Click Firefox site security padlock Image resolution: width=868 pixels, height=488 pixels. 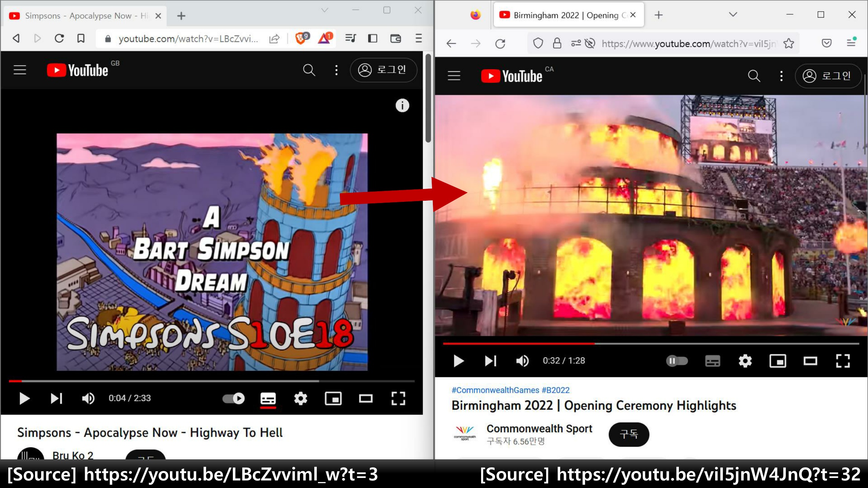[x=557, y=44]
